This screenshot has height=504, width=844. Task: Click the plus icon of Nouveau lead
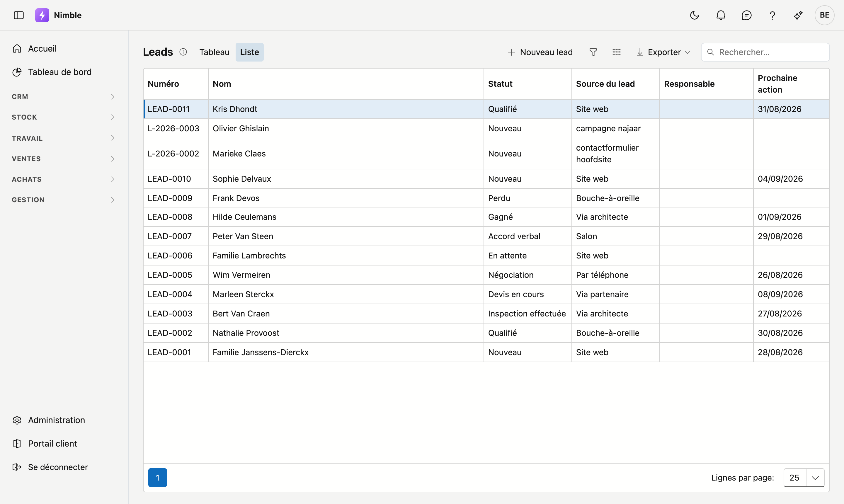coord(511,52)
